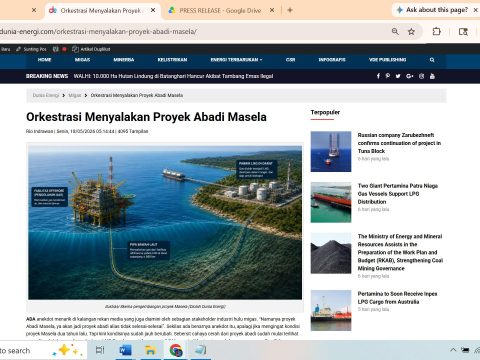Click the site search magnifier icon
The image size is (480, 360).
click(x=432, y=60)
